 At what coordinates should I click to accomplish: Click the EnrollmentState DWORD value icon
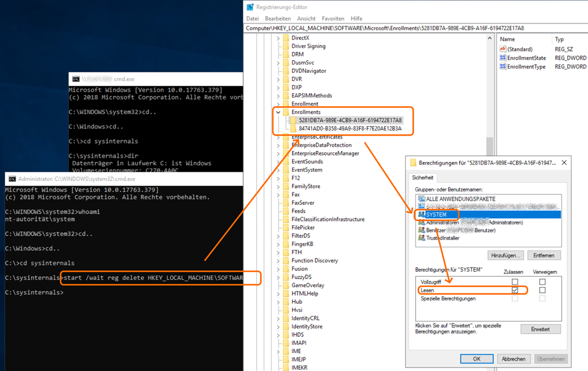pyautogui.click(x=502, y=58)
